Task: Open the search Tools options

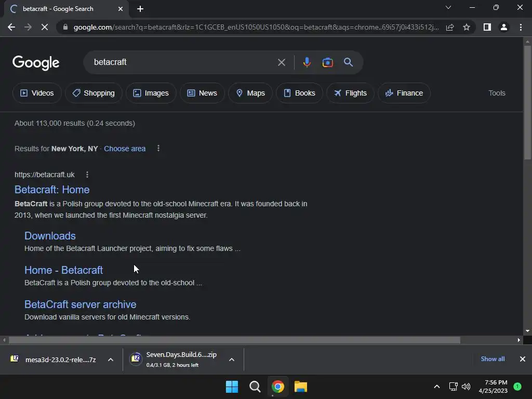Action: pos(497,93)
